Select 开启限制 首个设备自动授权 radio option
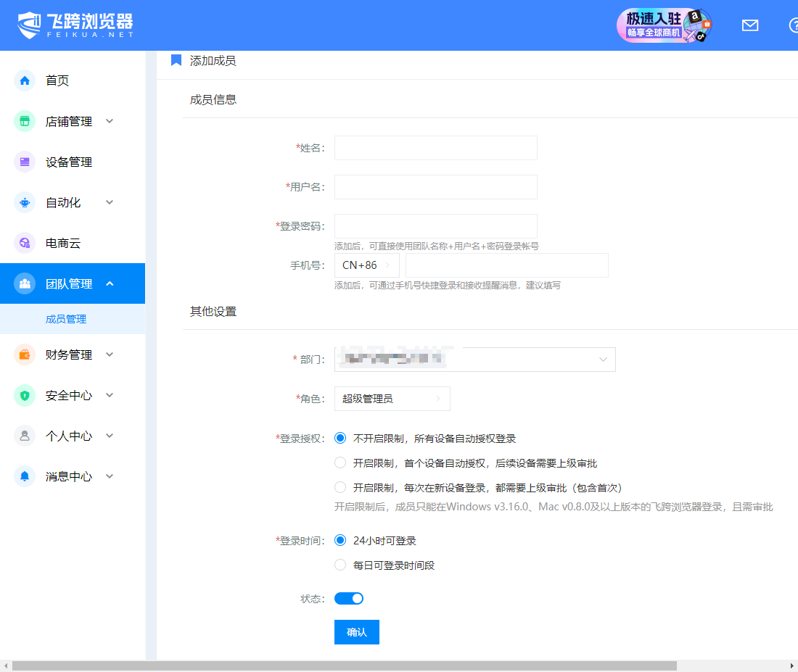Image resolution: width=798 pixels, height=672 pixels. coord(340,462)
